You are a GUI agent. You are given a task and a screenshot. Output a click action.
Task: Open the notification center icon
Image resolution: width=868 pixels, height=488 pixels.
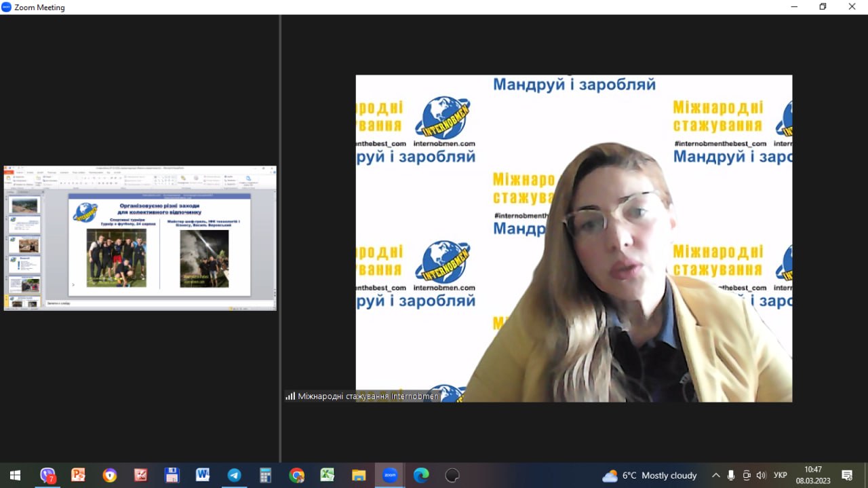847,475
